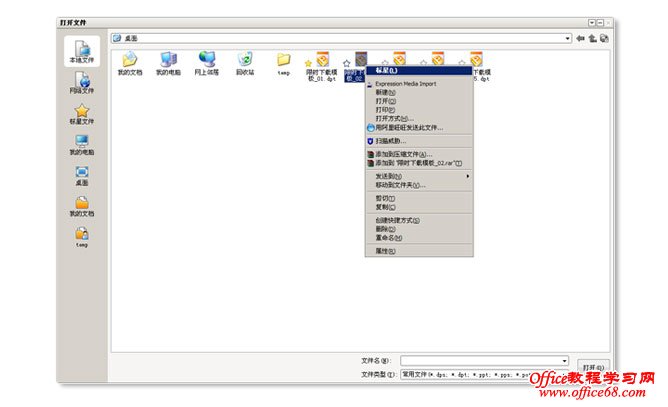Choose 剪切 in the context menu
The width and height of the screenshot is (668, 407).
tap(419, 198)
